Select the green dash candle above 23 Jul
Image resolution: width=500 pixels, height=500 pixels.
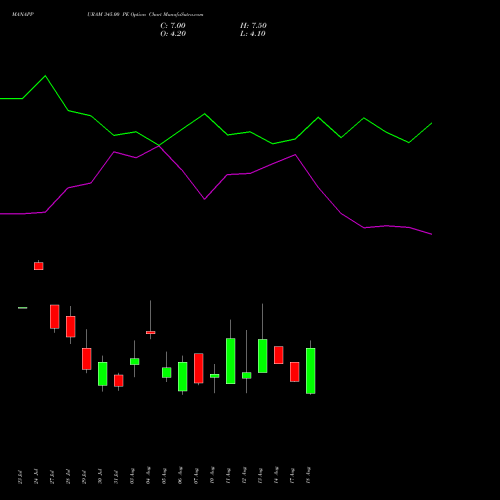point(23,308)
